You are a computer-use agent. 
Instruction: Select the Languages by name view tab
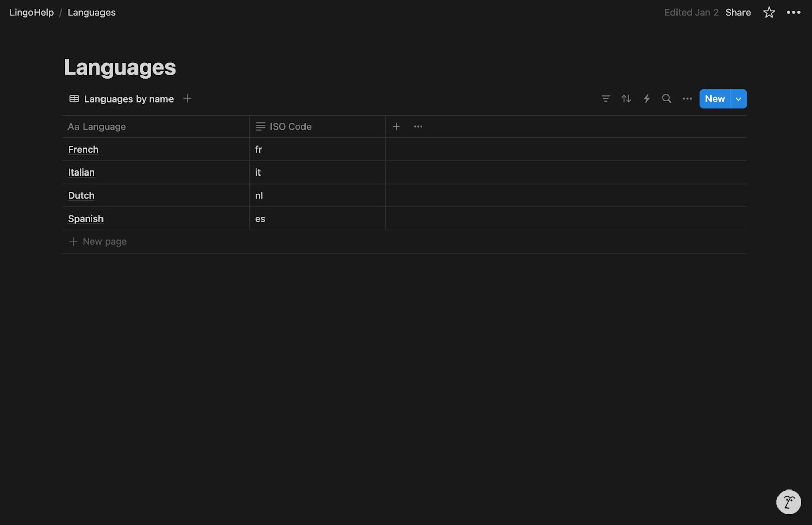click(122, 99)
